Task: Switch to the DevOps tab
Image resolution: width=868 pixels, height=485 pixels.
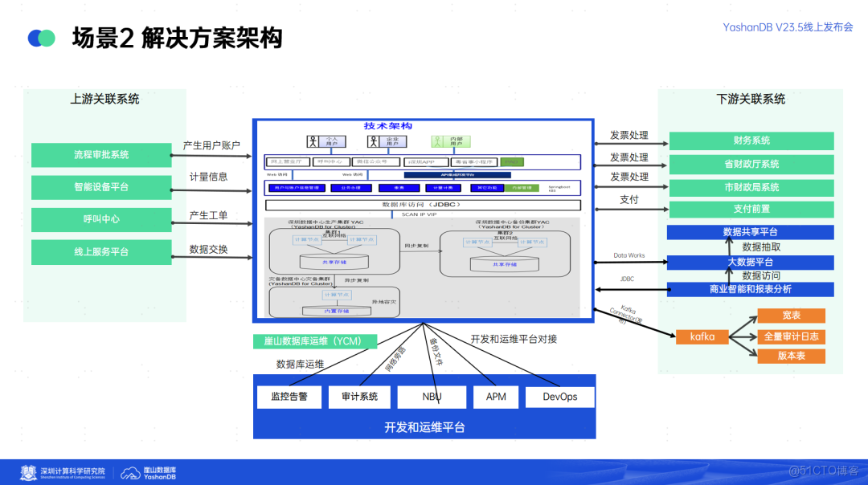Action: tap(559, 396)
